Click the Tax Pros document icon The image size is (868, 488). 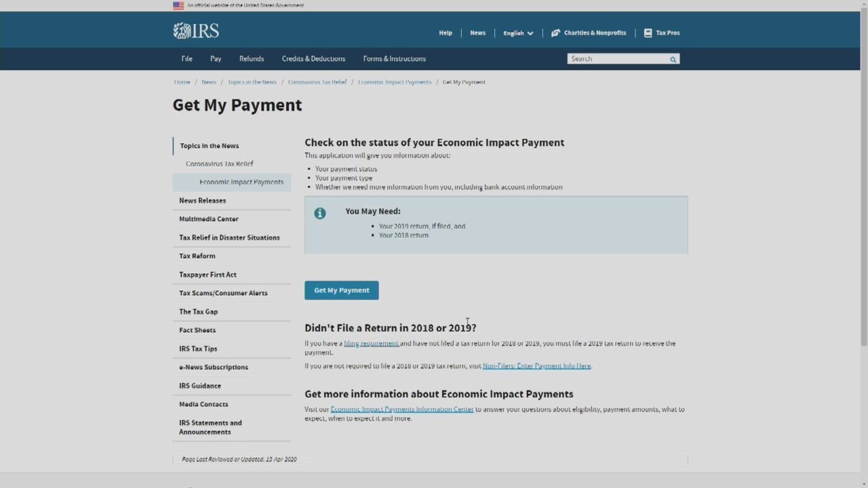point(648,33)
